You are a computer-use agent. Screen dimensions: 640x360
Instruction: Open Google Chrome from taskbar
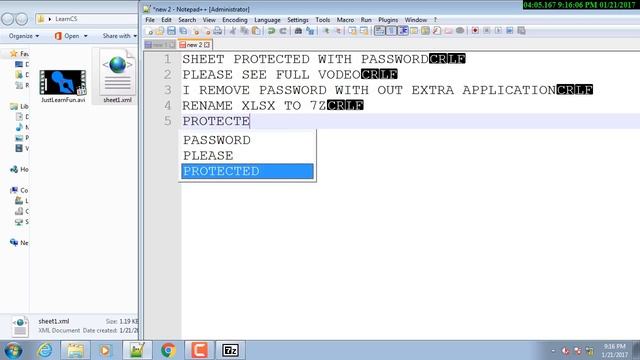(168, 350)
